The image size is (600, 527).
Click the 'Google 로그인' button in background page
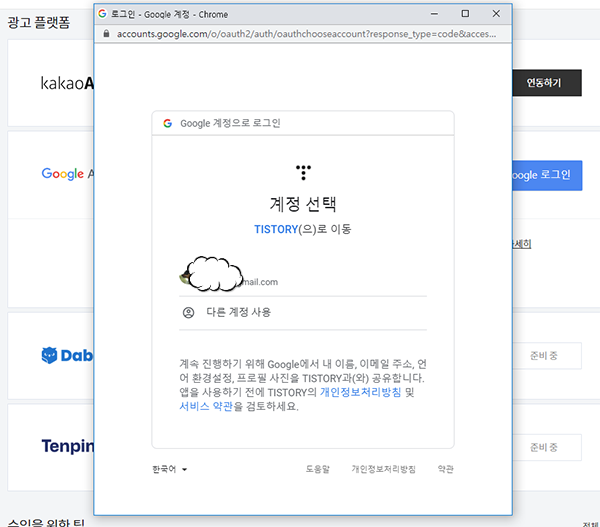click(548, 175)
